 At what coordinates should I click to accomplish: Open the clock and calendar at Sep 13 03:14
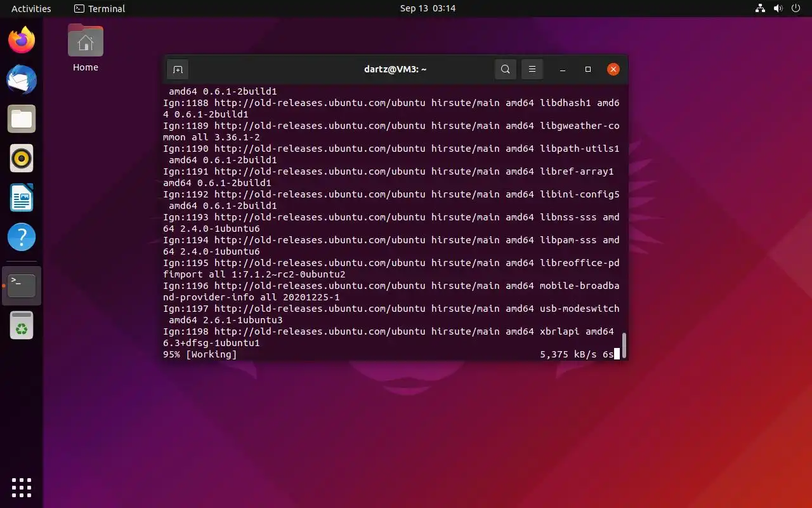428,8
